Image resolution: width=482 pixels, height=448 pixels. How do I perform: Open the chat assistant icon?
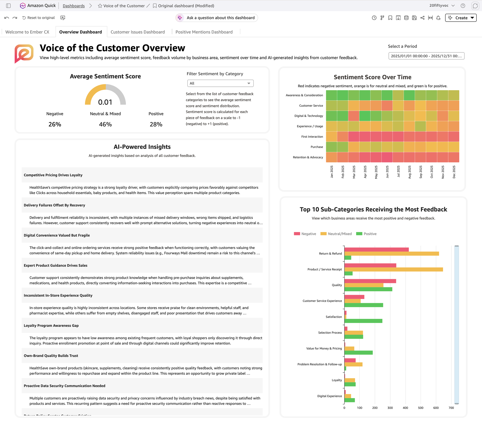475,6
